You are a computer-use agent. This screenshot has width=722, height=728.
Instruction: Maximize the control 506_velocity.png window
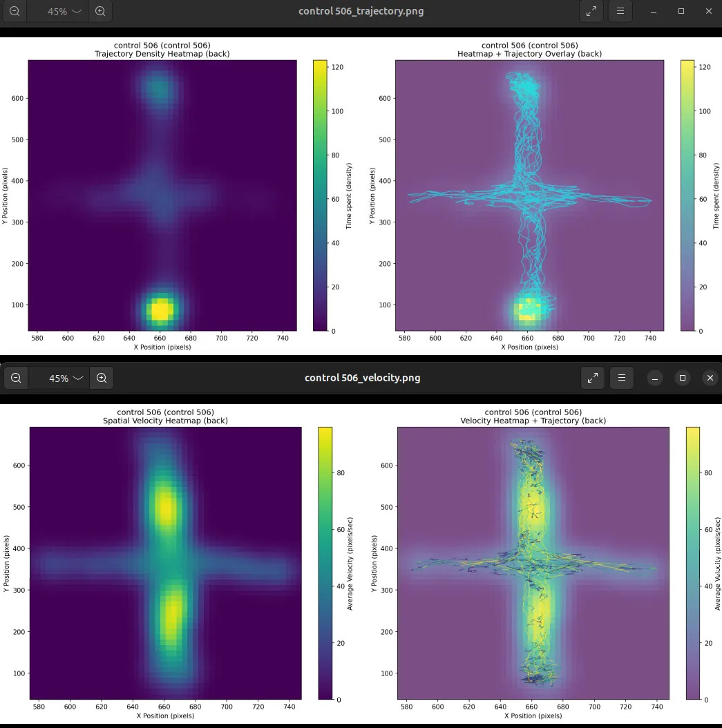[x=683, y=378]
